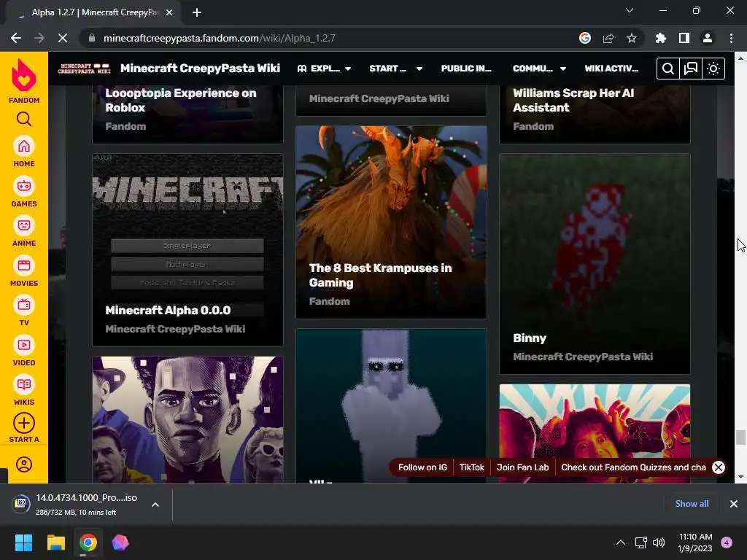Open WIKIS section in Fandom sidebar
This screenshot has width=747, height=560.
(24, 391)
